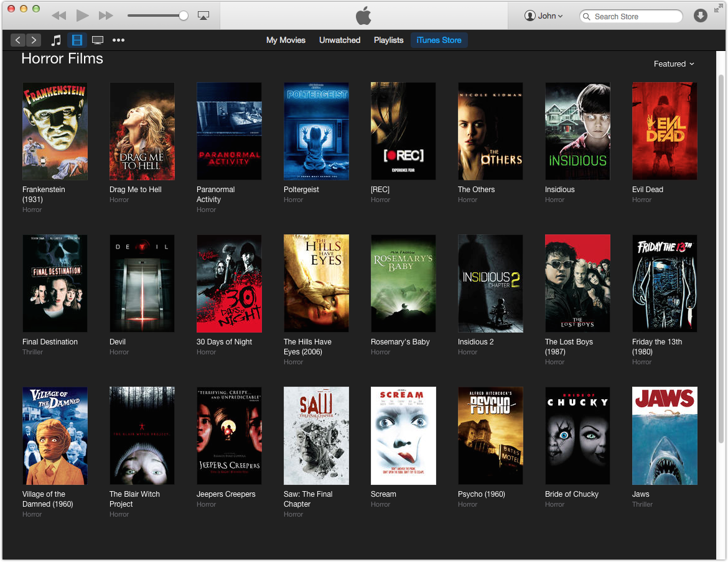Click the Thriller genre under Final Destination

pyautogui.click(x=32, y=352)
